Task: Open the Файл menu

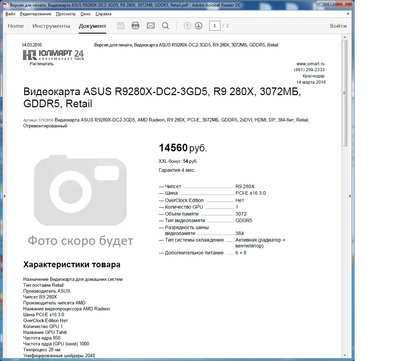Action: [10, 14]
